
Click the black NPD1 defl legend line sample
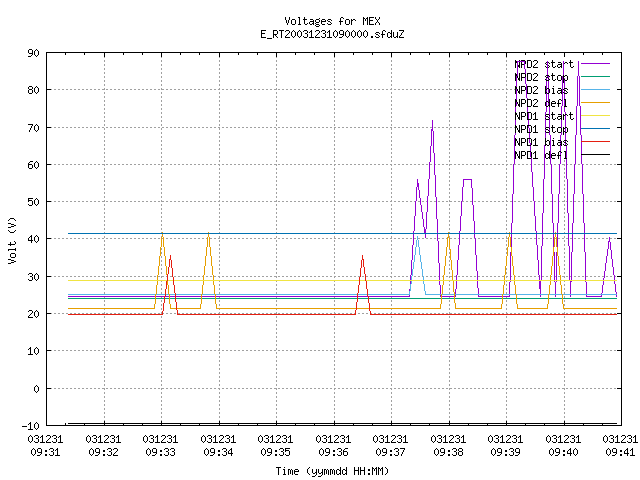click(x=595, y=155)
